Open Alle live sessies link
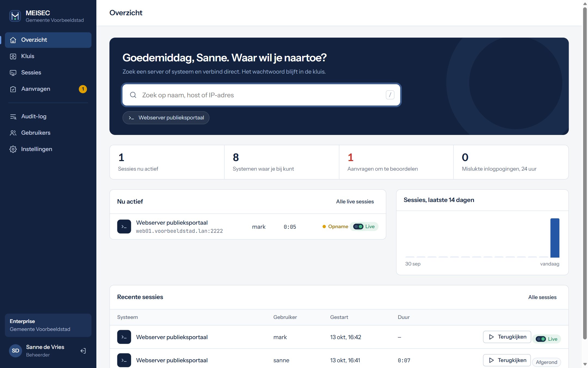The height and width of the screenshot is (368, 588). (x=355, y=202)
